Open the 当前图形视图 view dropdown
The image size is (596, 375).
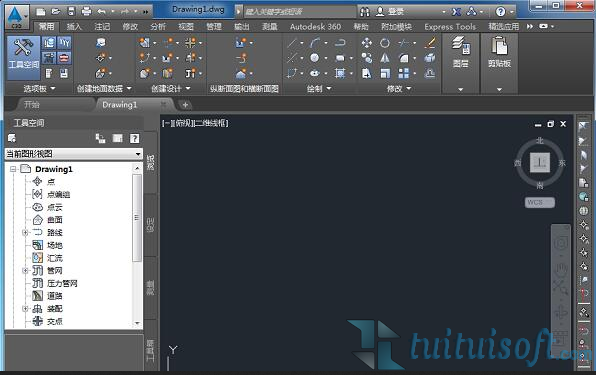pos(74,154)
